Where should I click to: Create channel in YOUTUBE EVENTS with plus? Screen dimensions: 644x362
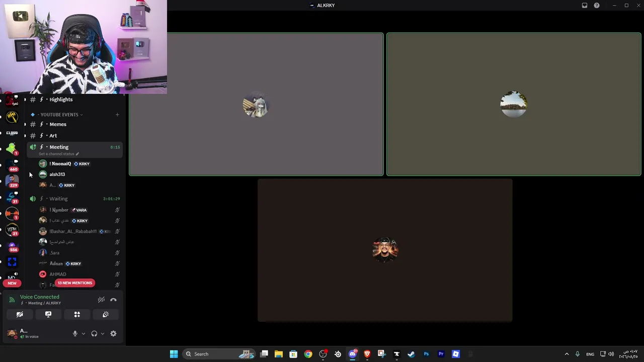tap(117, 115)
